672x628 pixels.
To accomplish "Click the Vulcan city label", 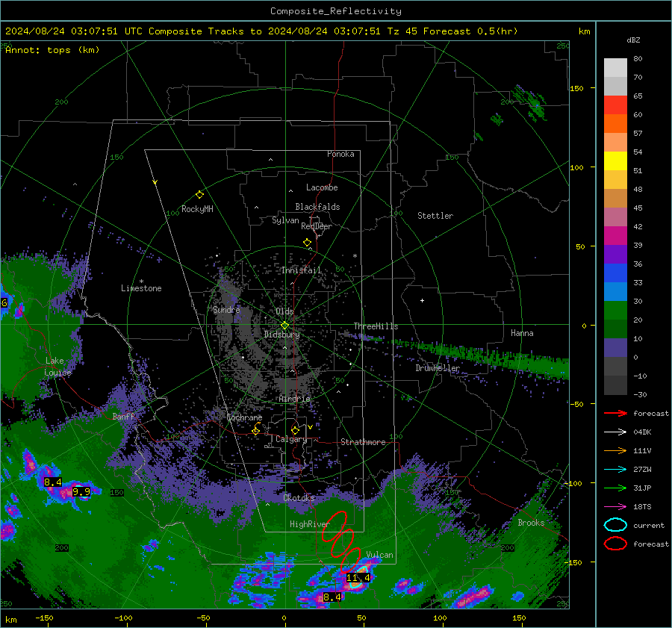I will pyautogui.click(x=379, y=555).
